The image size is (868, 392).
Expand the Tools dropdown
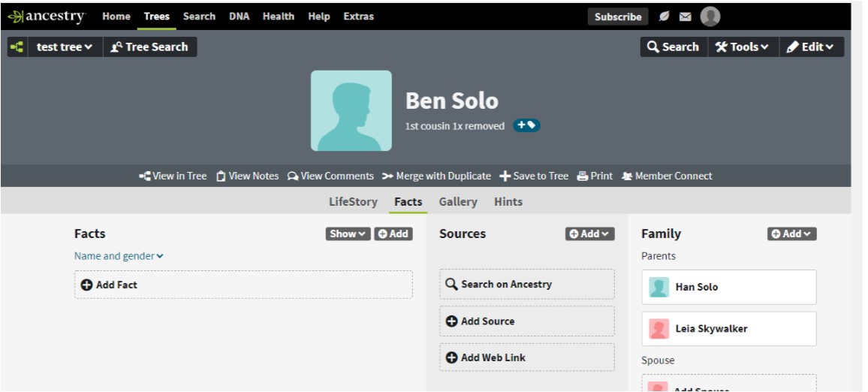pyautogui.click(x=743, y=47)
